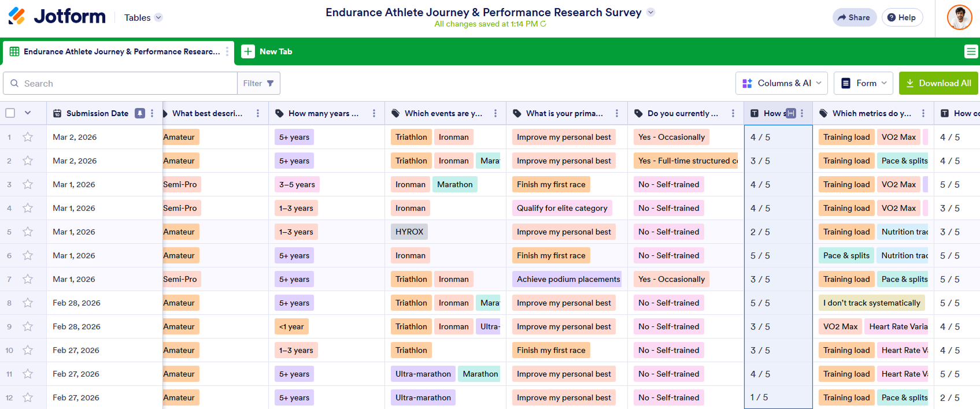Viewport: 980px width, 409px height.
Task: Star row 10 submission
Action: click(x=28, y=350)
